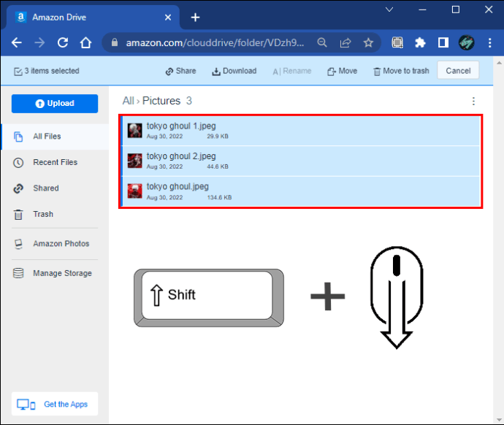Open the three-dot more options menu
This screenshot has height=425, width=504.
coord(473,102)
